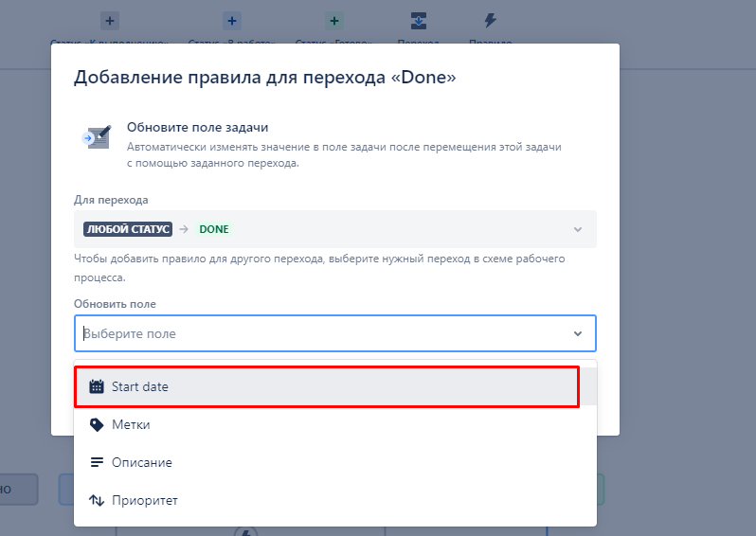The width and height of the screenshot is (756, 536).
Task: Click the Для перехода label
Action: tap(111, 200)
